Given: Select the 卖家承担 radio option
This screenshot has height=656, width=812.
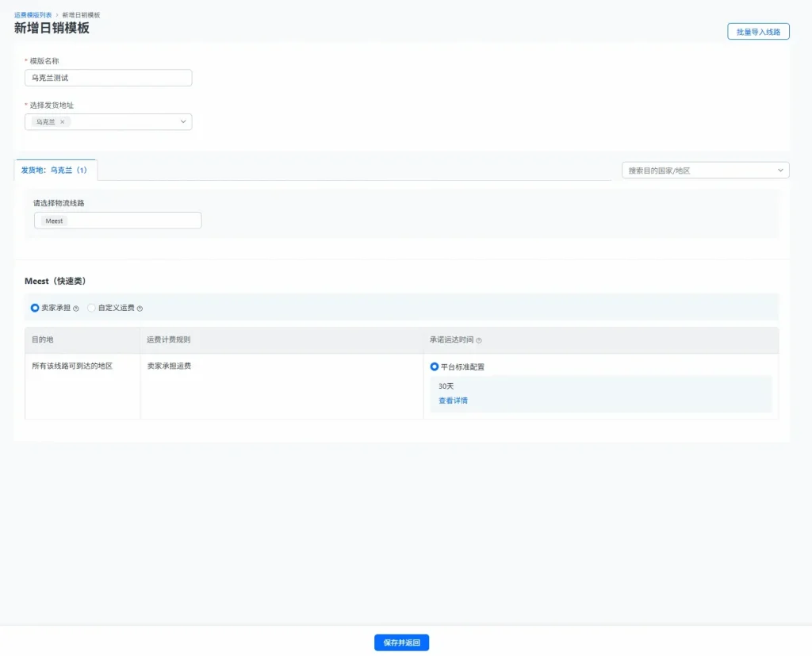Looking at the screenshot, I should point(35,308).
